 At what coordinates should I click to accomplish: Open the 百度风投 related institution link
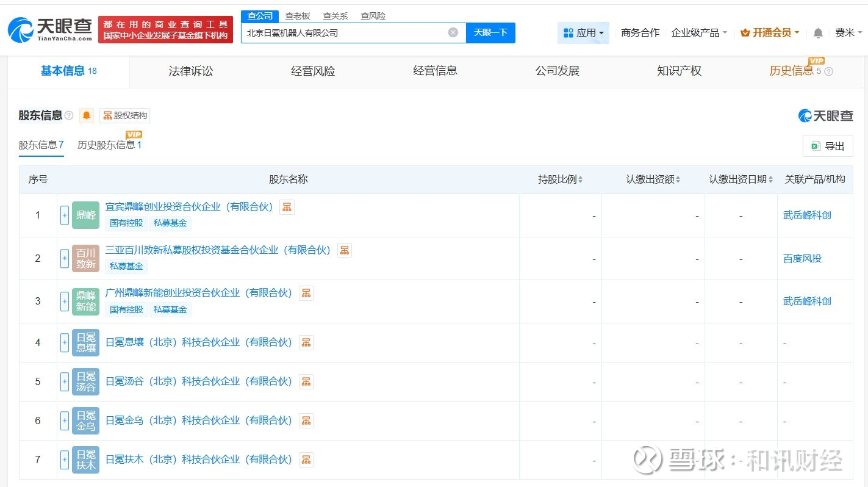802,258
